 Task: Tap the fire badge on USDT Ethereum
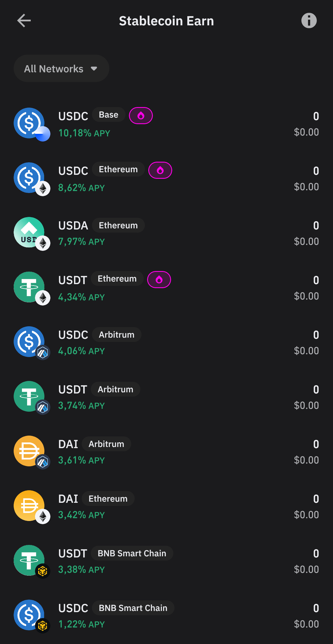(159, 280)
